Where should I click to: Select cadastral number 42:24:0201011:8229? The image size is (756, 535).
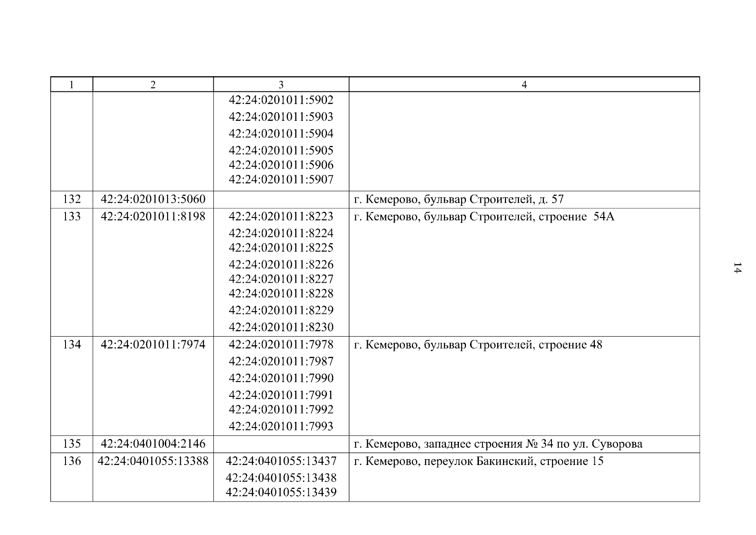(x=281, y=310)
